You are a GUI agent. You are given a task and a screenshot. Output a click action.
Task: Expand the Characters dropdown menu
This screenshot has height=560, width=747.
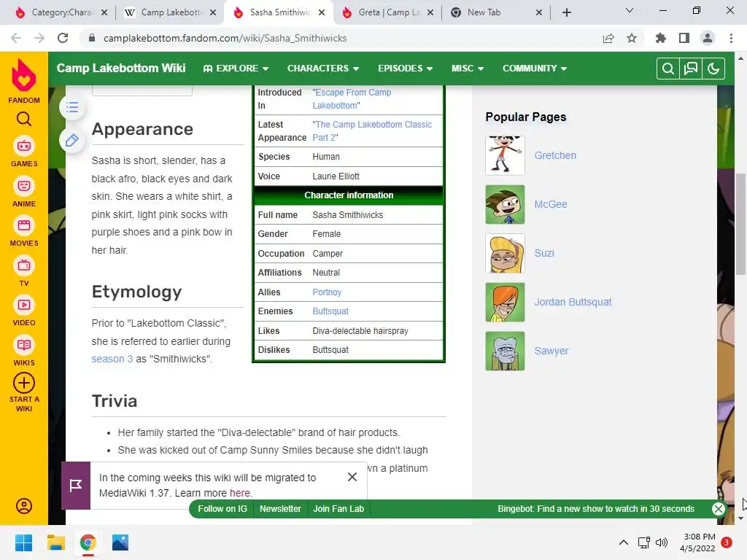tap(323, 69)
